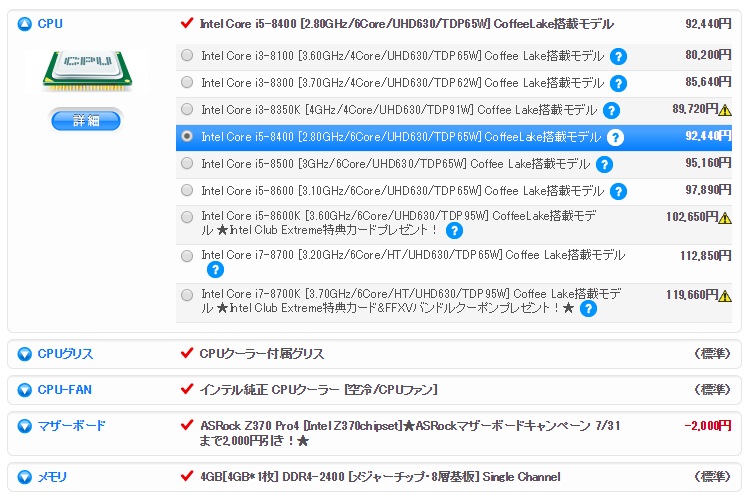Click the マザーボード section title
The height and width of the screenshot is (496, 747).
71,426
